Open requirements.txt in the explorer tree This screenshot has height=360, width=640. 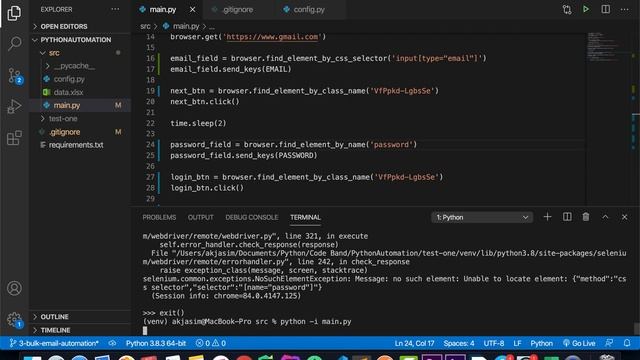tap(76, 145)
